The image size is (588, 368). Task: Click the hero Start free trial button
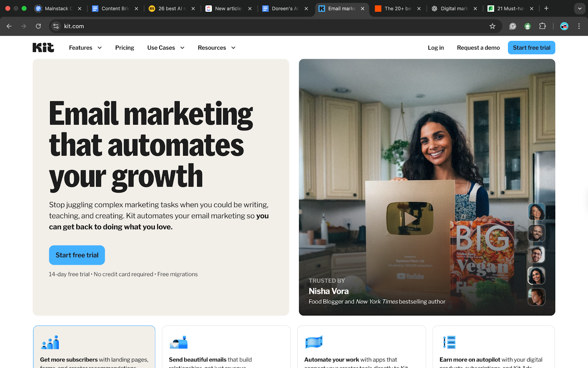pyautogui.click(x=77, y=255)
